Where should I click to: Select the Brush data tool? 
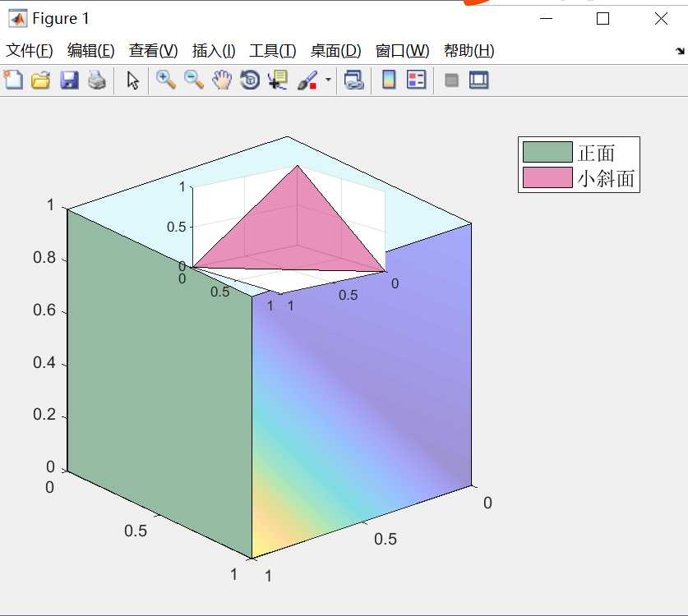pyautogui.click(x=307, y=80)
